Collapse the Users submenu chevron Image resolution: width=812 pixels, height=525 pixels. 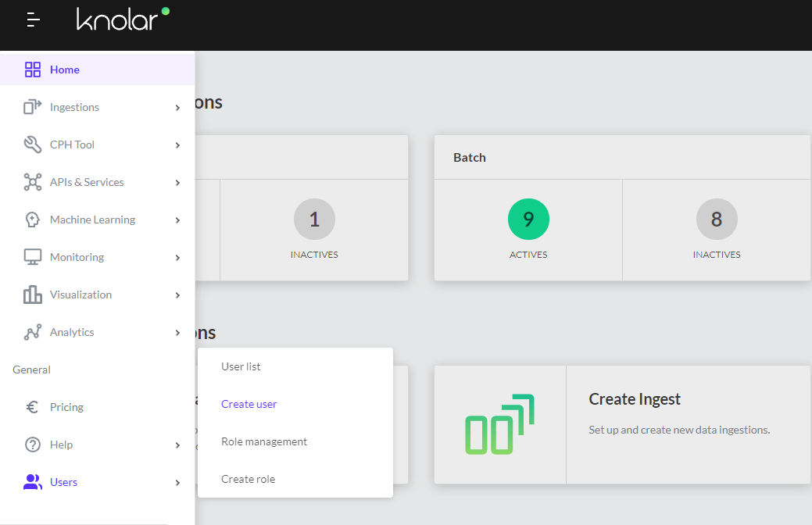(177, 483)
